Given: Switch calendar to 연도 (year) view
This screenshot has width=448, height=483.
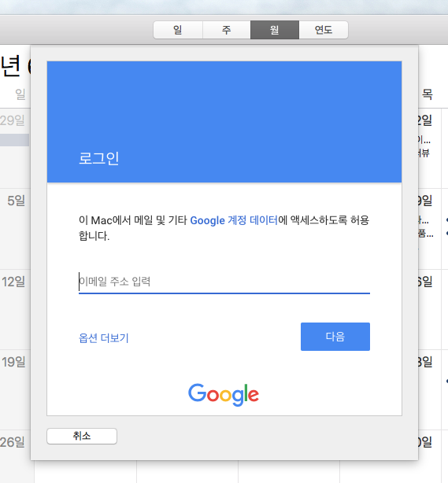Looking at the screenshot, I should (x=324, y=30).
